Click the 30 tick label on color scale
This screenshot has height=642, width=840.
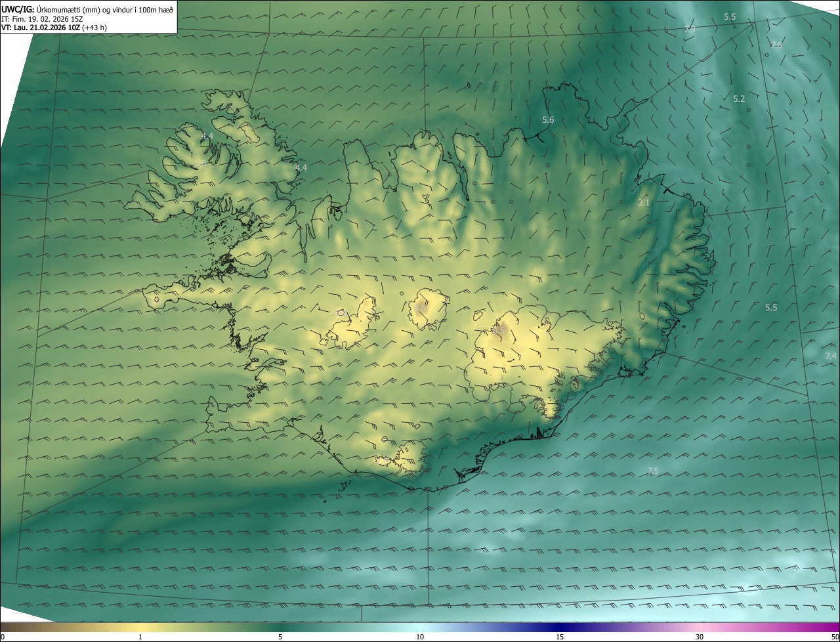coord(700,637)
